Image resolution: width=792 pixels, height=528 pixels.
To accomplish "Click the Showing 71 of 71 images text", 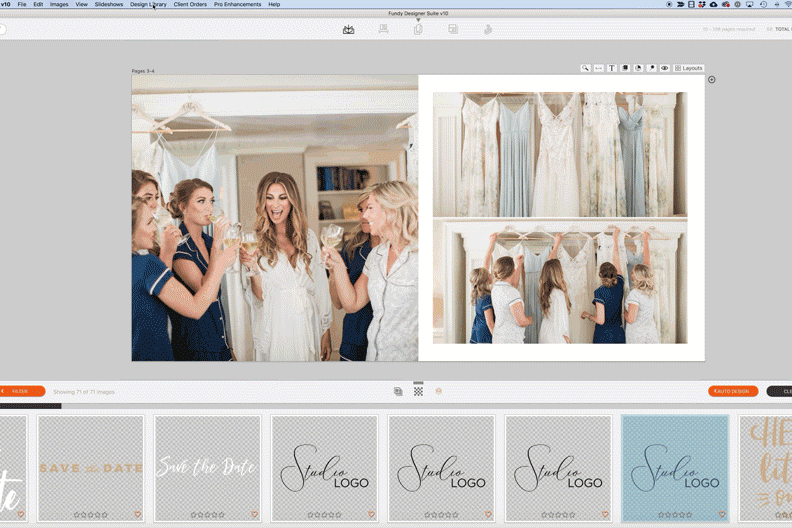I will point(84,392).
